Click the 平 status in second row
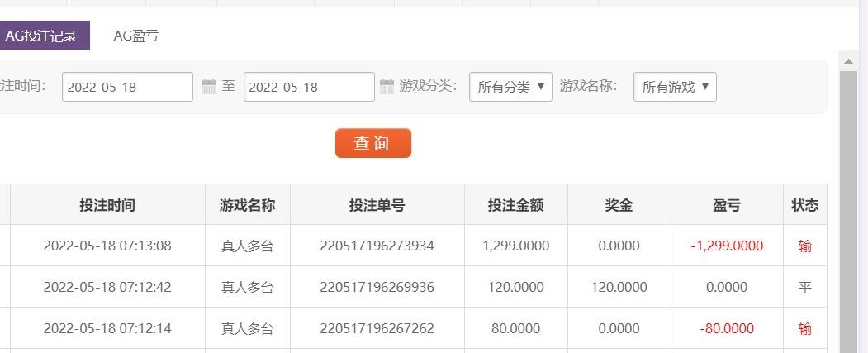The width and height of the screenshot is (868, 353). 805,287
